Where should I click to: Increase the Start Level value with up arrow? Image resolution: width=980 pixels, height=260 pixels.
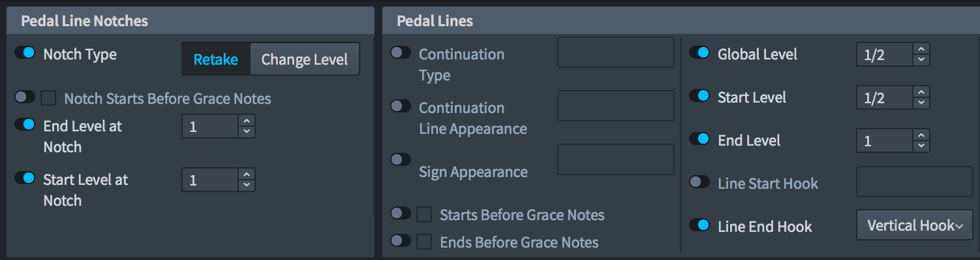921,92
